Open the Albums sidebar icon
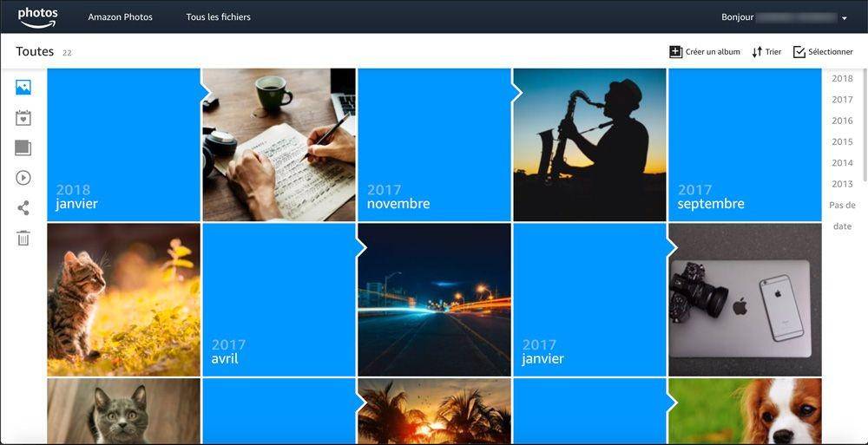Image resolution: width=868 pixels, height=445 pixels. [23, 147]
